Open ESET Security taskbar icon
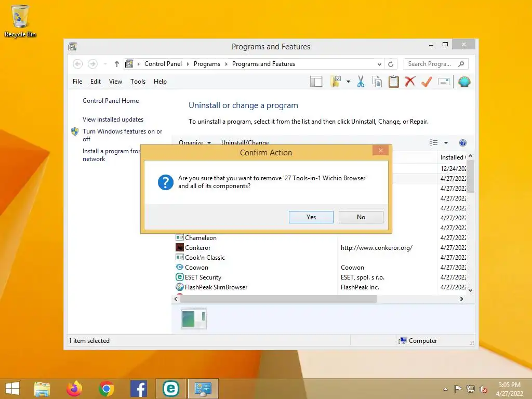Viewport: 532px width, 399px height. coord(170,389)
